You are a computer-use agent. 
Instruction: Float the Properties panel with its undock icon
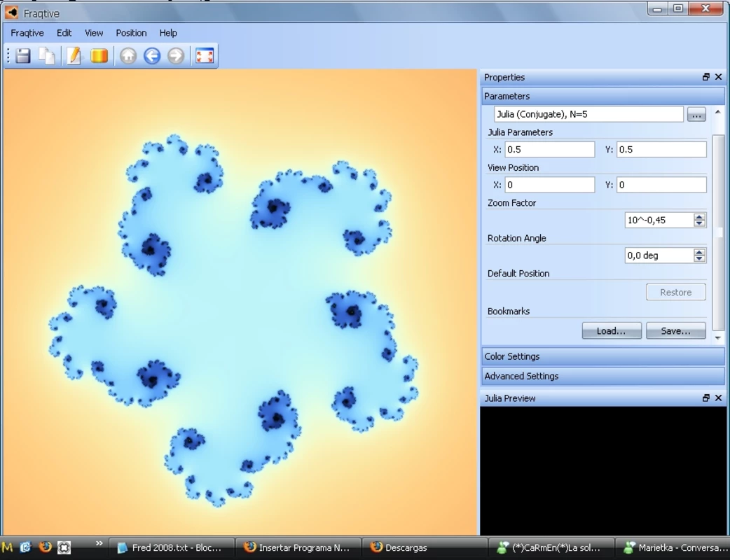coord(705,77)
